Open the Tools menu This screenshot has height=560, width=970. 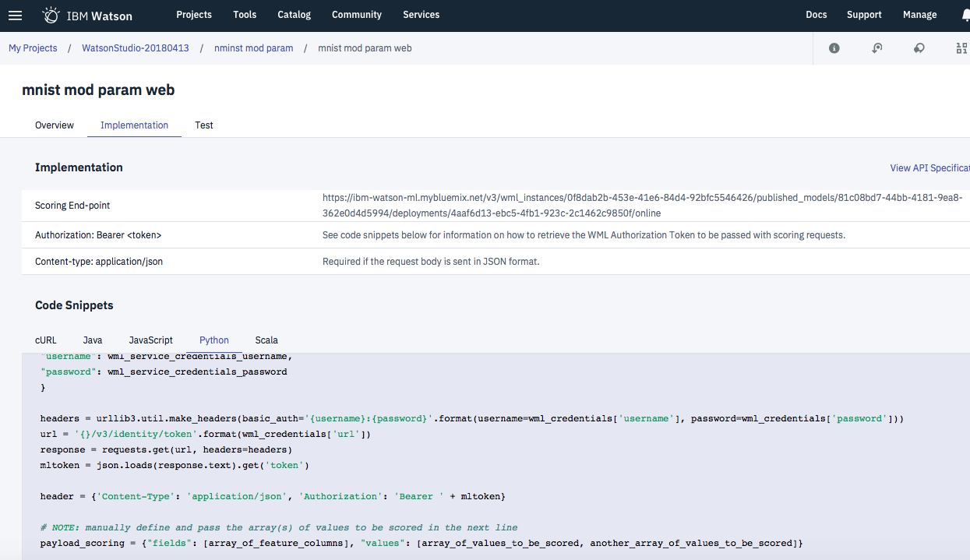coord(245,15)
